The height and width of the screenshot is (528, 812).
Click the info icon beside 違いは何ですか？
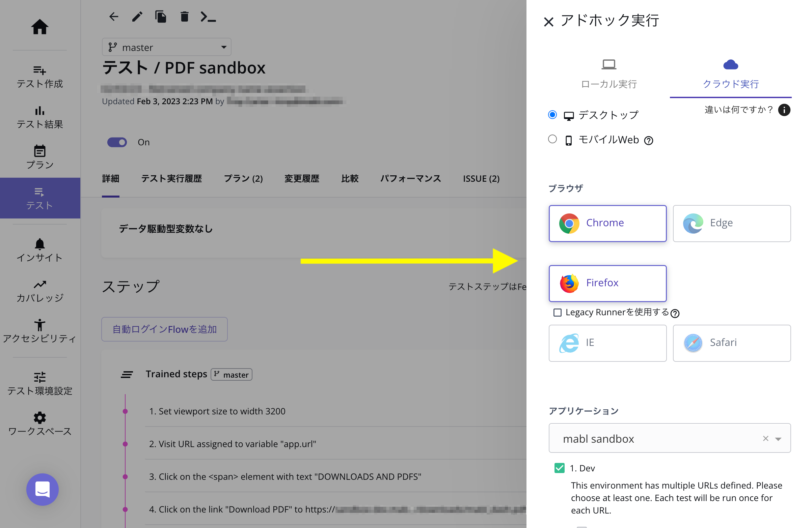[x=784, y=110]
